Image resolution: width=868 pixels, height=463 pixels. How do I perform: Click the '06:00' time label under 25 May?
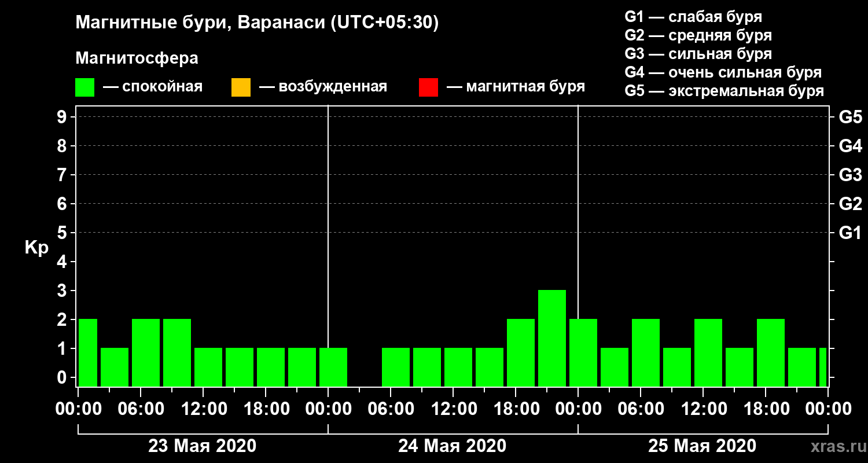[641, 409]
